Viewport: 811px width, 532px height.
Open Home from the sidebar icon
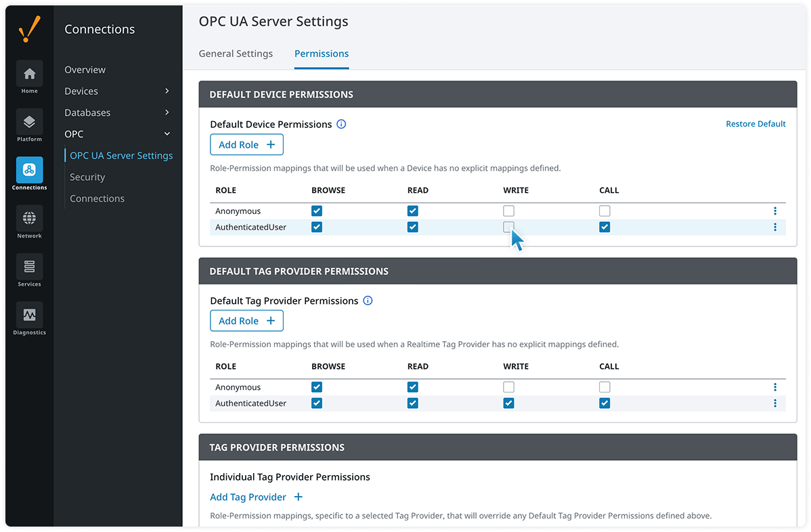(29, 74)
